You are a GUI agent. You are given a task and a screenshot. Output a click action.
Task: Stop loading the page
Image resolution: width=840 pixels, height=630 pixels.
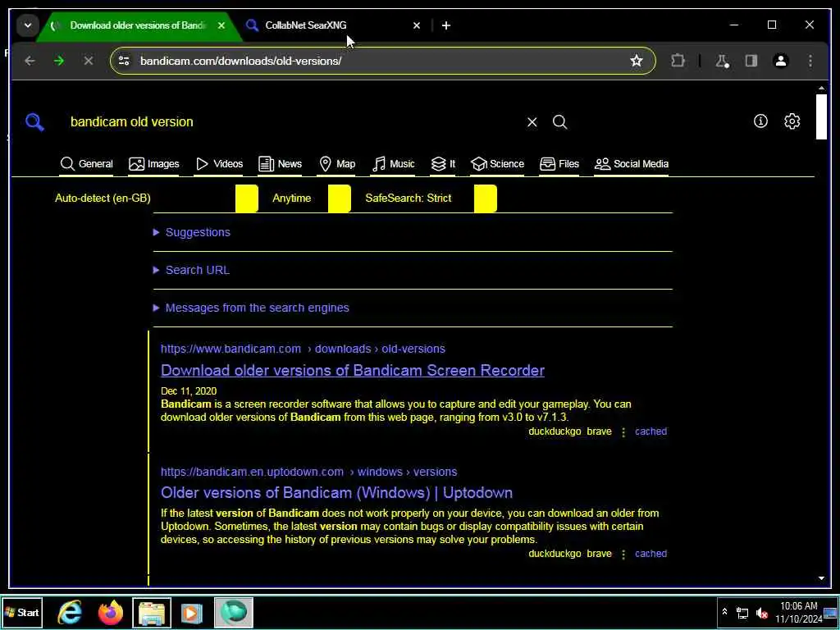click(89, 61)
